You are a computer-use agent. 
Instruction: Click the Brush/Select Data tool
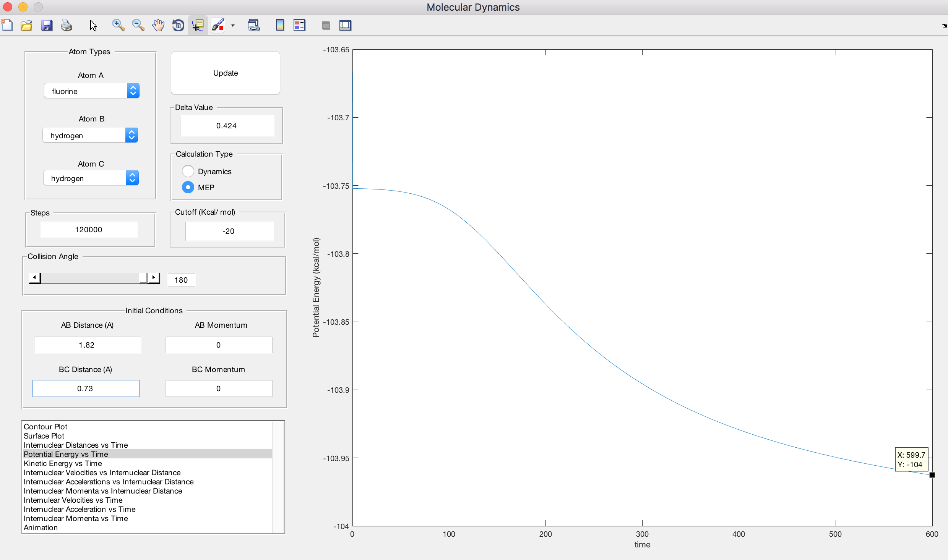pos(218,26)
